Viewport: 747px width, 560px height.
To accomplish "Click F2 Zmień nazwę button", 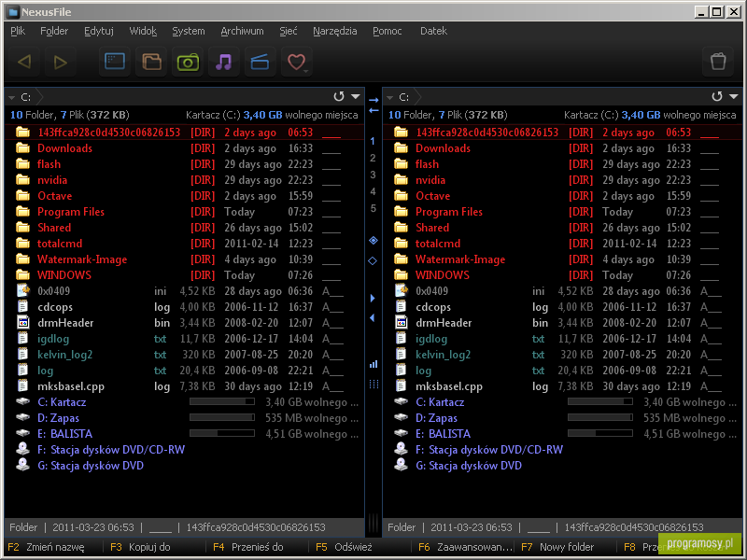I will coord(46,547).
